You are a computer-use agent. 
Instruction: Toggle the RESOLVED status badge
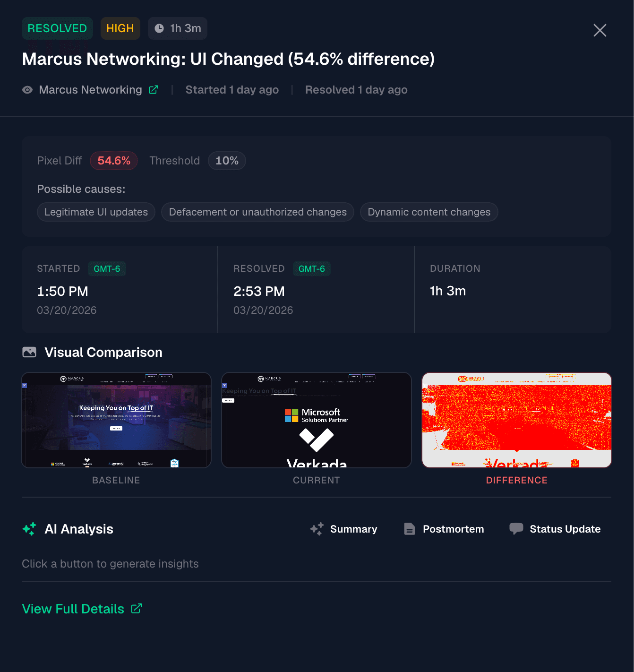(57, 28)
